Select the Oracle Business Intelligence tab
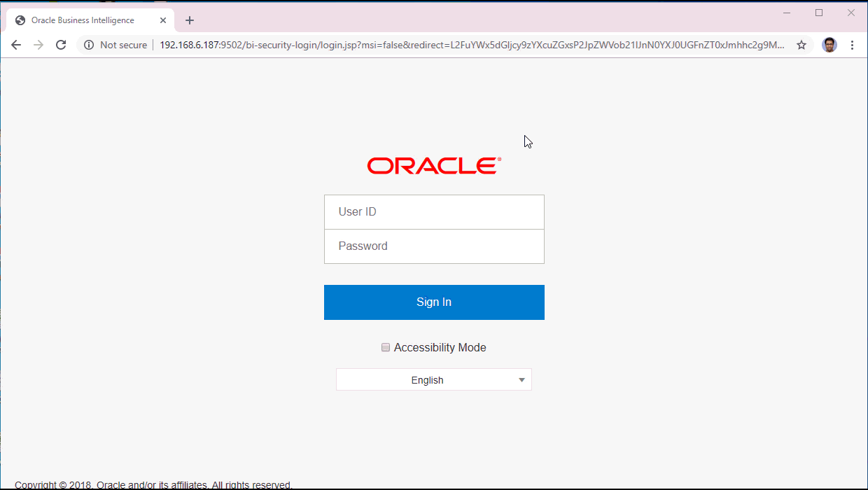The height and width of the screenshot is (490, 868). point(91,20)
